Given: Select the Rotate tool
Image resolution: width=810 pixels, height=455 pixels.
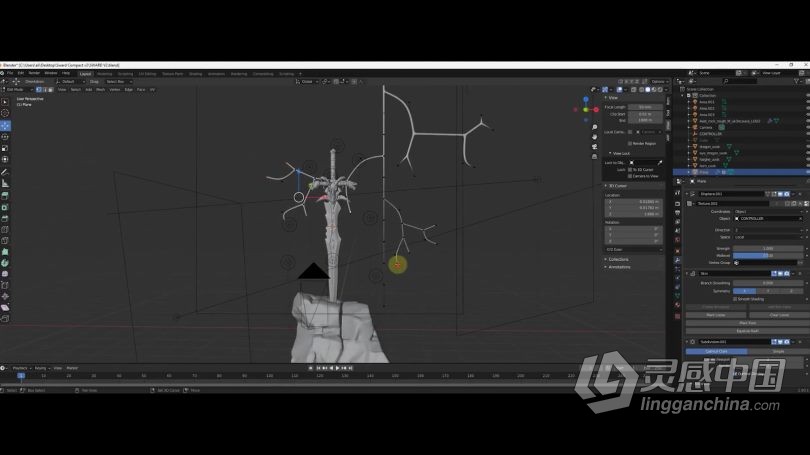Looking at the screenshot, I should click(5, 137).
